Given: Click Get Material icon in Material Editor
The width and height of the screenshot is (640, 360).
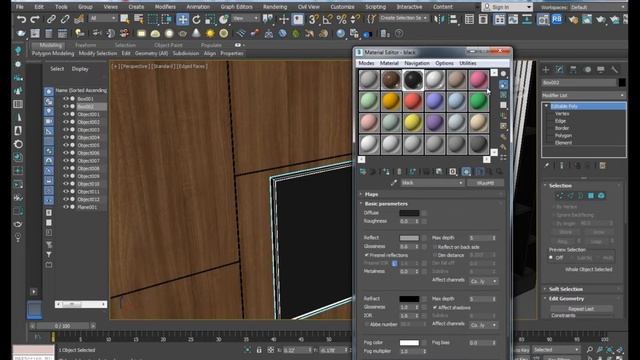Looking at the screenshot, I should point(363,172).
